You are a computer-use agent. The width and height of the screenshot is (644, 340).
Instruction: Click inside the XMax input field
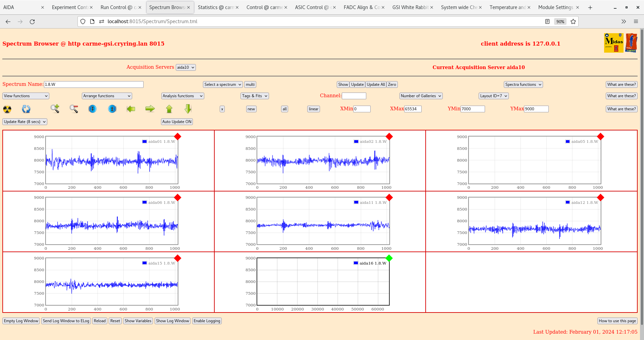coord(413,109)
